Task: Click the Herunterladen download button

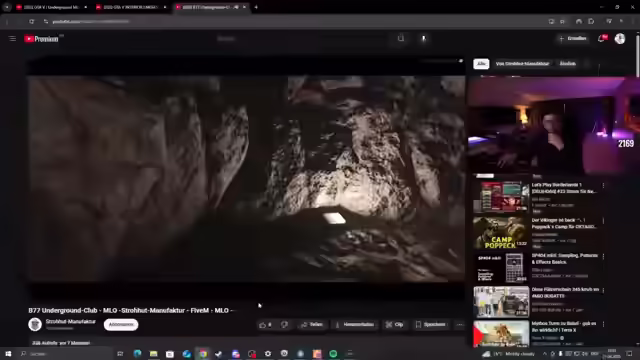Action: point(355,325)
